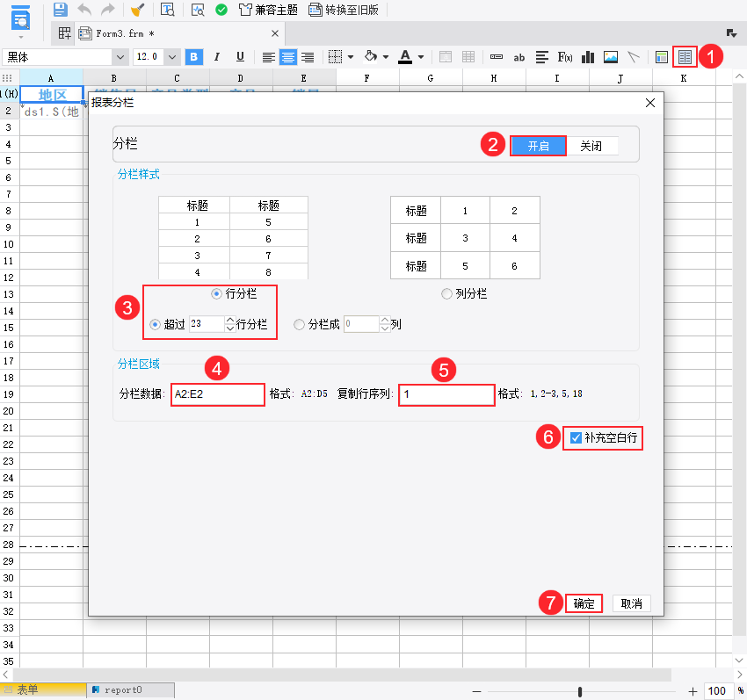Image resolution: width=747 pixels, height=700 pixels.
Task: Open the tab list dropdown at top right
Action: (731, 32)
